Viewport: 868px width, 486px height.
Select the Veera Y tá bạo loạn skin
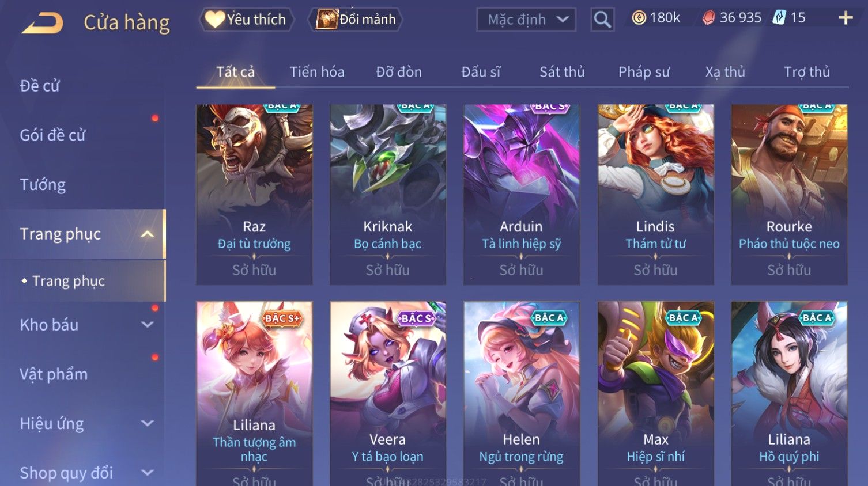tap(388, 394)
